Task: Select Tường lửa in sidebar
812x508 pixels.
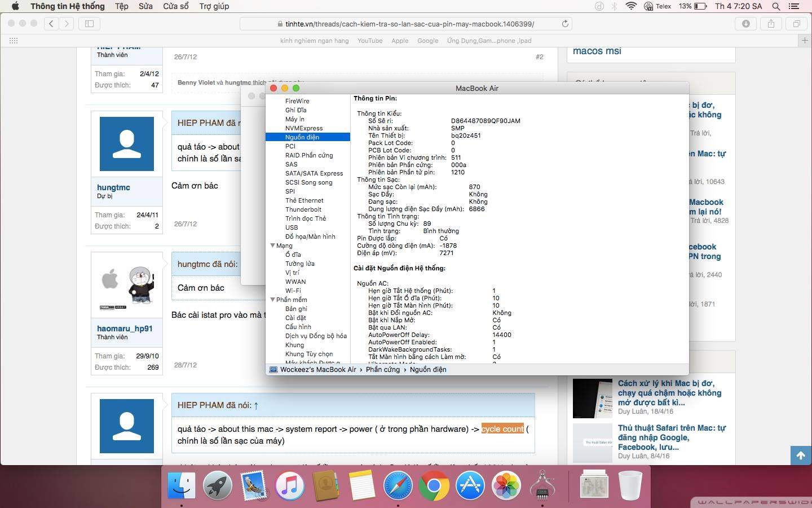Action: pos(300,264)
